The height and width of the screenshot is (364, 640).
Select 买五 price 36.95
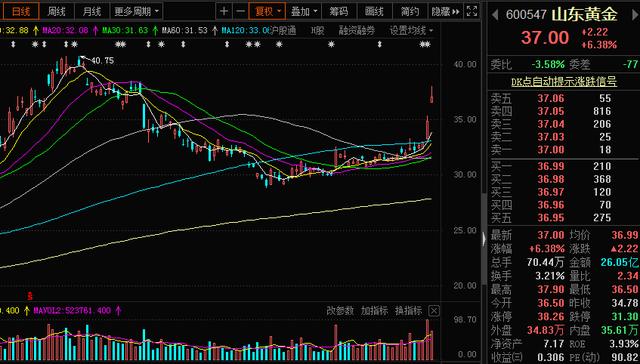click(551, 218)
